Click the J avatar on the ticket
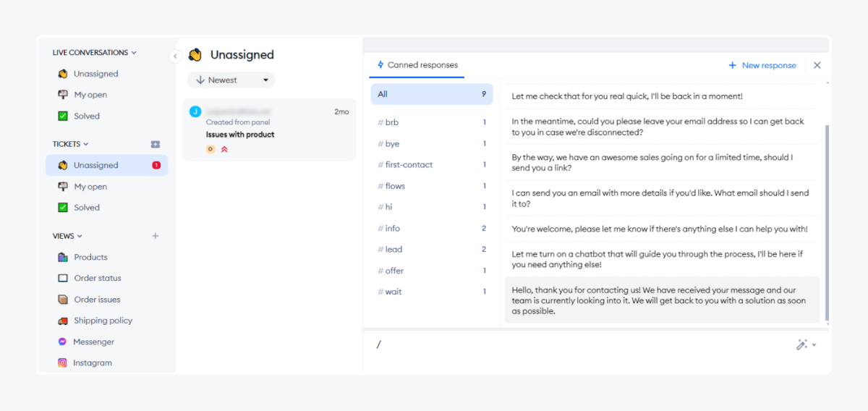The image size is (868, 411). (x=195, y=111)
